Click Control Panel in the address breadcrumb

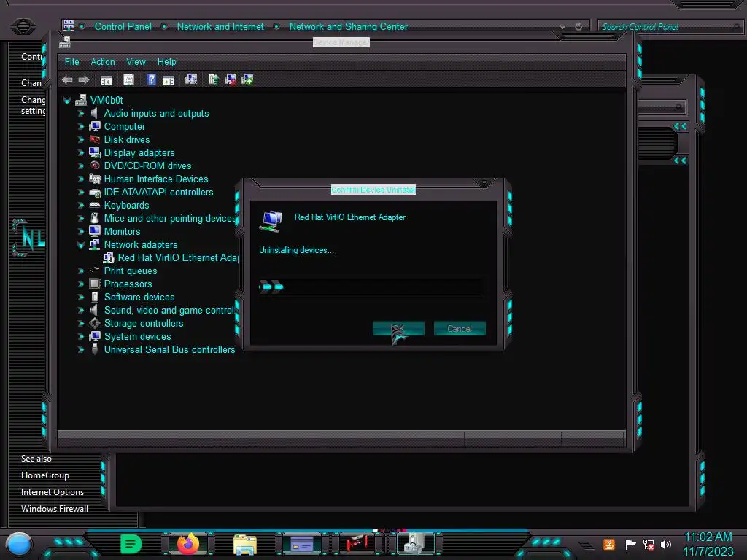coord(123,27)
